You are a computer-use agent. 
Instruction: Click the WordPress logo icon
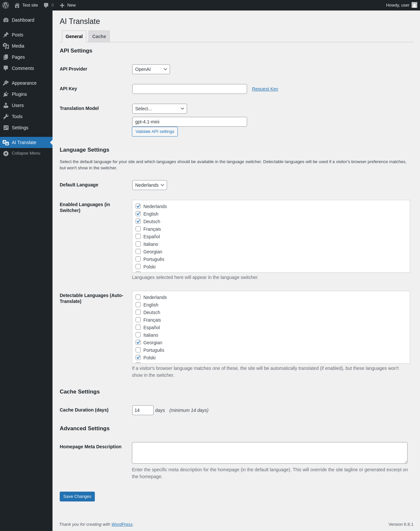click(6, 5)
